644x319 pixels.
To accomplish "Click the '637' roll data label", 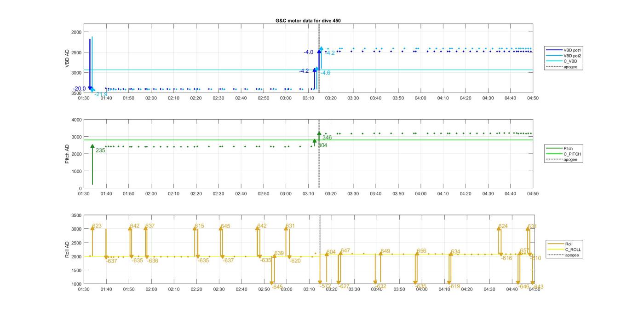I will (150, 226).
